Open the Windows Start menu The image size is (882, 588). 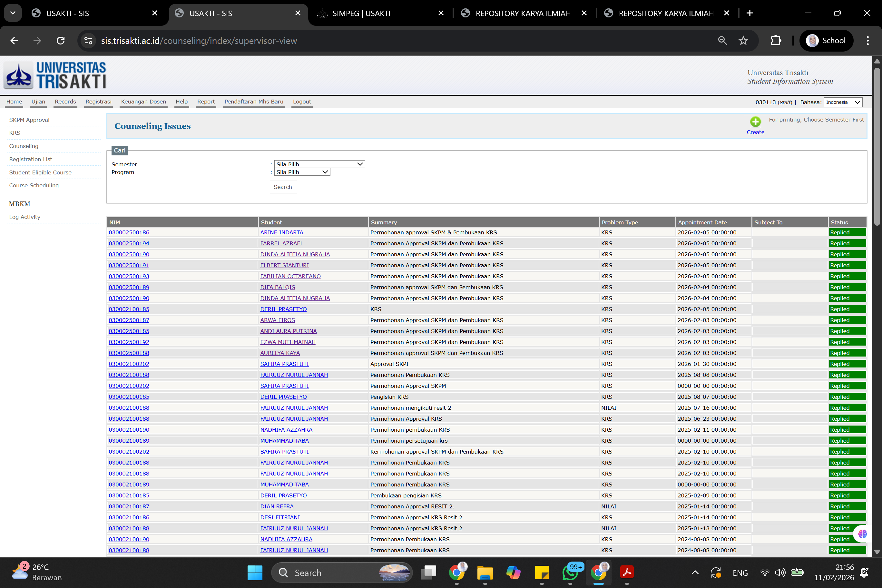coord(255,573)
